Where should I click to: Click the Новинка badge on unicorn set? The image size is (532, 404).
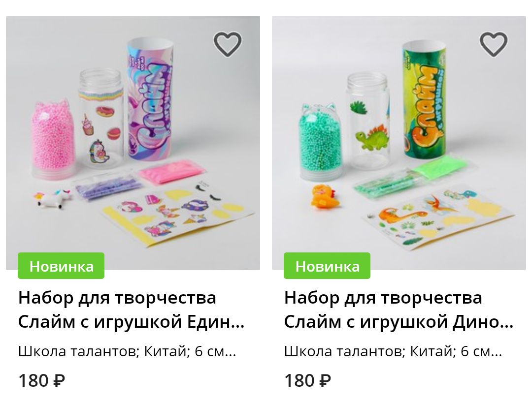pyautogui.click(x=61, y=266)
